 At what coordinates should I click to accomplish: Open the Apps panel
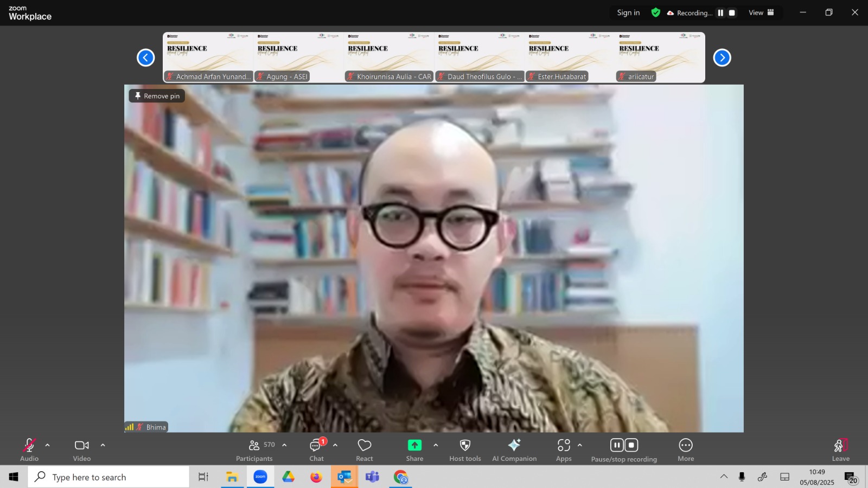pos(564,450)
